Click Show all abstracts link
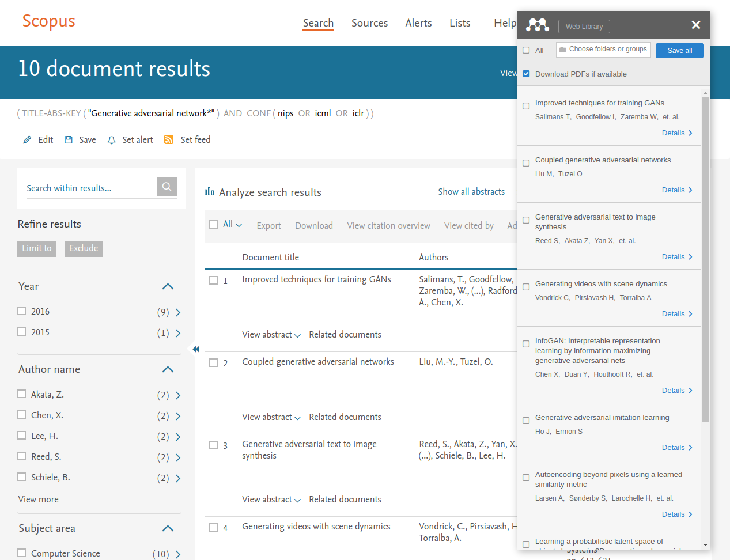This screenshot has width=730, height=560. (471, 192)
